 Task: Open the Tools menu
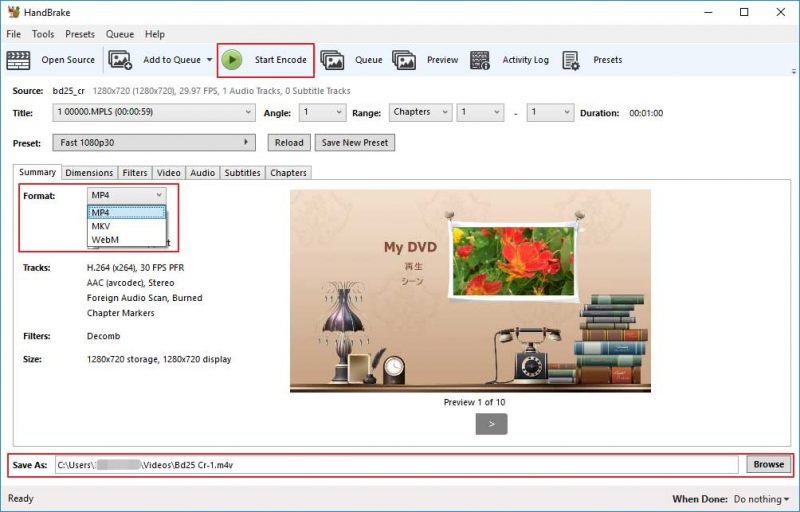[43, 34]
